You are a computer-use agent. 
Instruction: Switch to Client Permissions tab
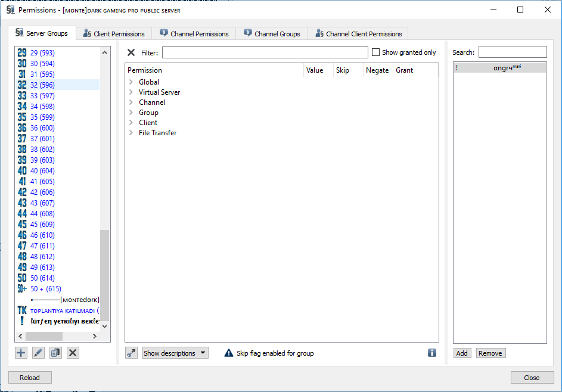pyautogui.click(x=114, y=34)
